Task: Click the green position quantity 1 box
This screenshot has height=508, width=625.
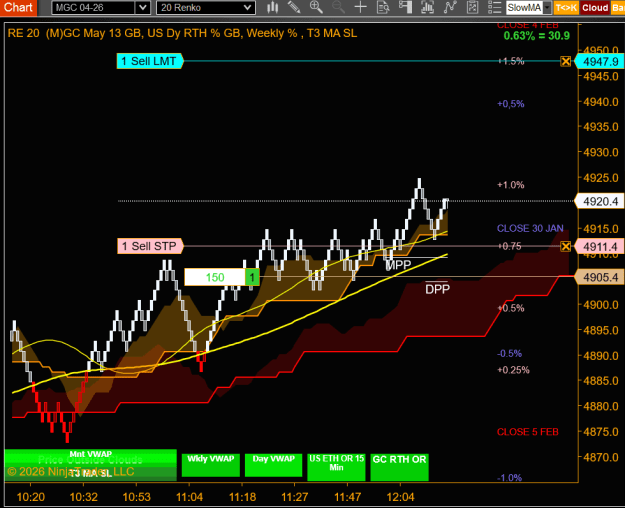Action: [252, 277]
